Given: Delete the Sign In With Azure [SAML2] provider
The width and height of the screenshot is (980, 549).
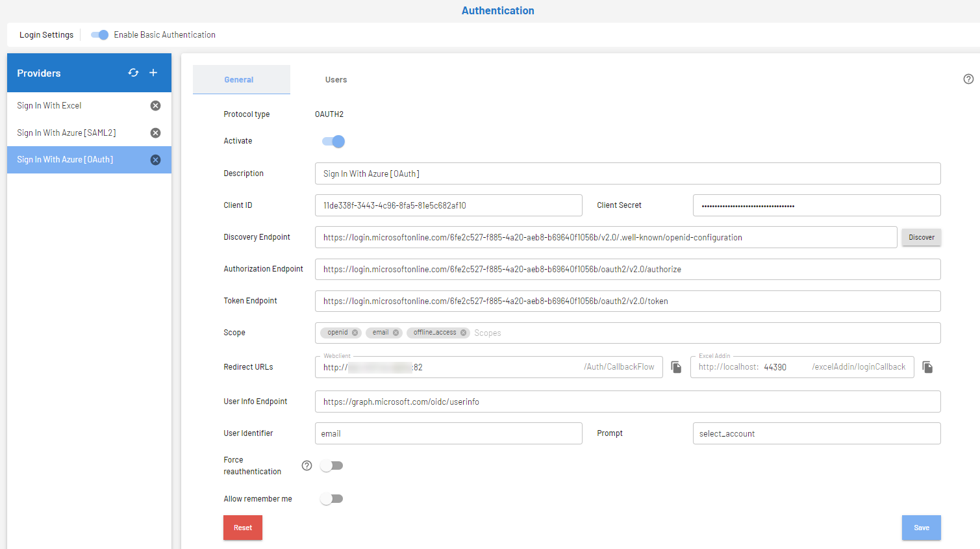Looking at the screenshot, I should [x=155, y=133].
